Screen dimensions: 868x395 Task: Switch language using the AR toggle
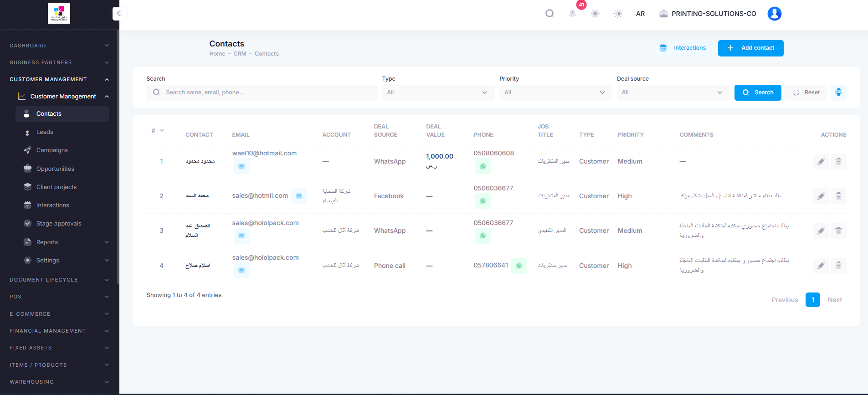640,14
